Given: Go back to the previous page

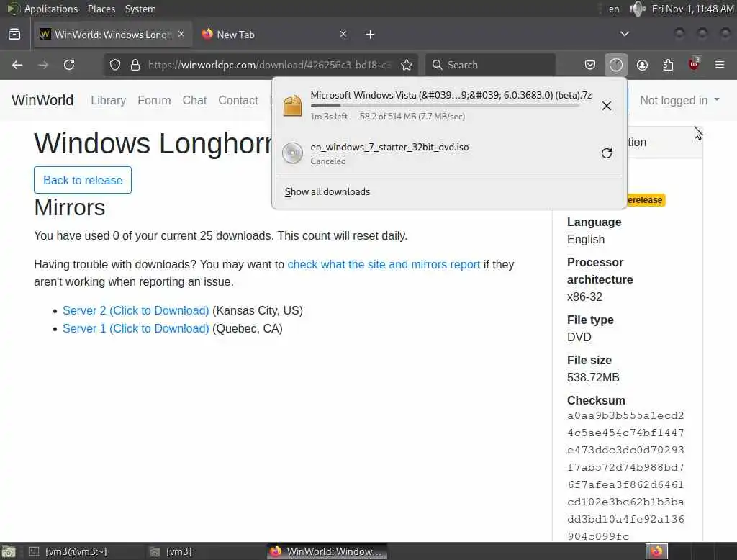Looking at the screenshot, I should click(17, 65).
